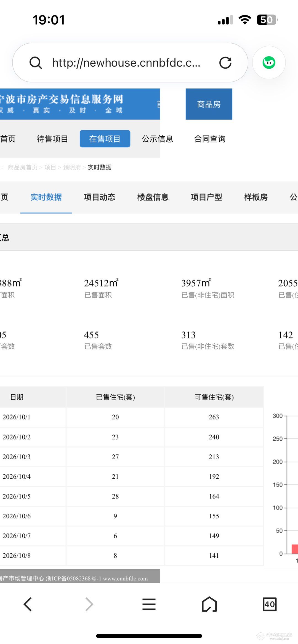Click the 263 available units cell
Image resolution: width=298 pixels, height=644 pixels.
click(214, 417)
